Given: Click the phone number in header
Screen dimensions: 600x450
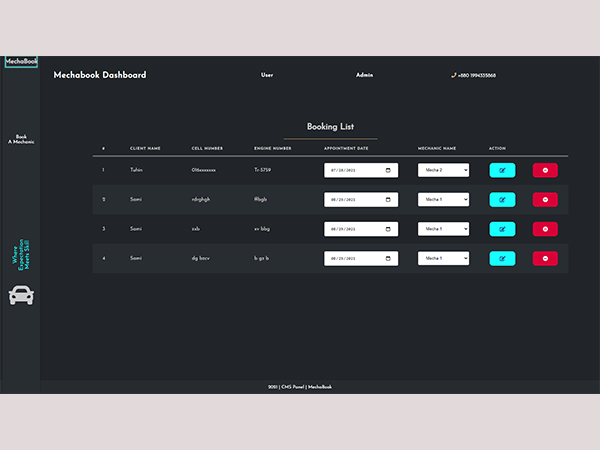Looking at the screenshot, I should [477, 75].
